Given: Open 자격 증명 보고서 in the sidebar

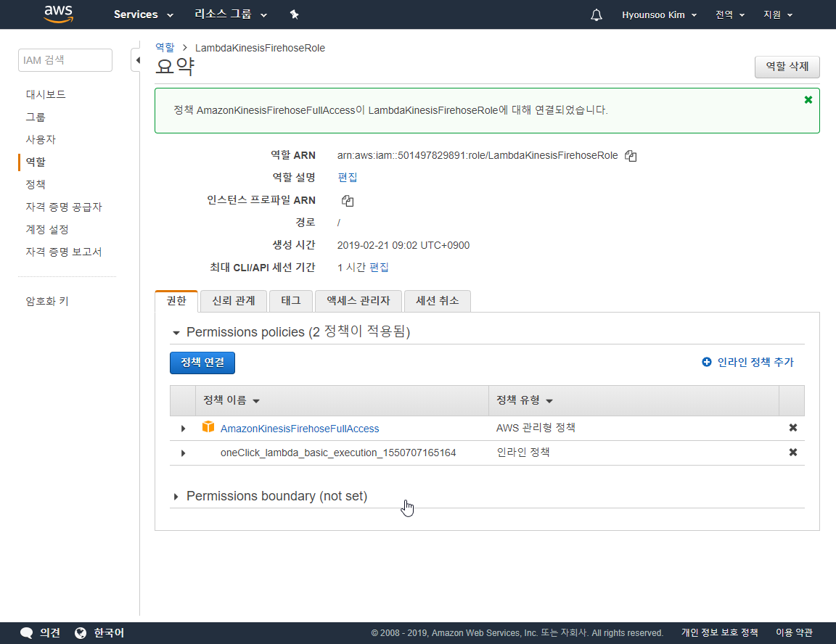Looking at the screenshot, I should (x=64, y=252).
